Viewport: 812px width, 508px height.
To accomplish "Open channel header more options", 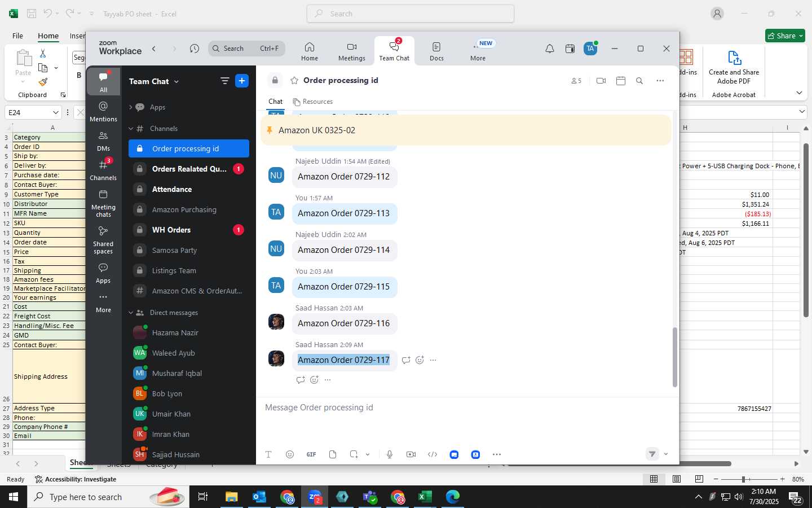I will click(x=660, y=81).
